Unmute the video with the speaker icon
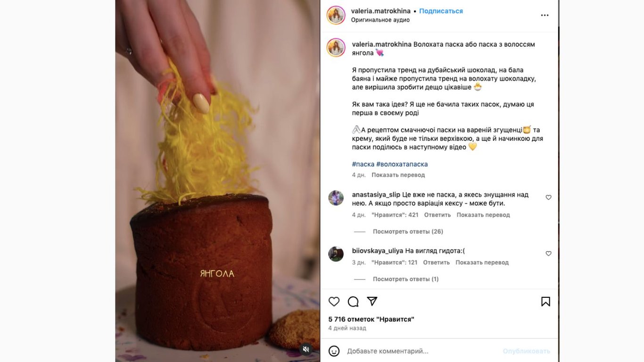Image resolution: width=644 pixels, height=362 pixels. 306,349
